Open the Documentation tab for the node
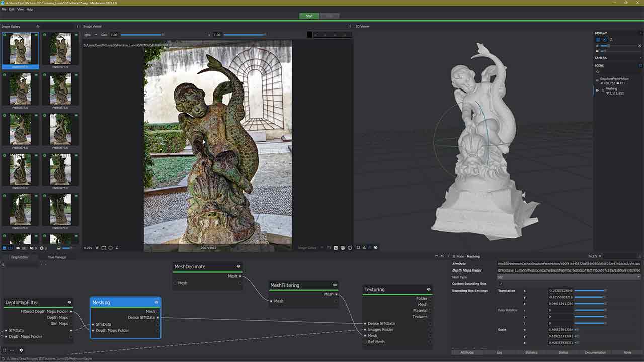 point(595,352)
